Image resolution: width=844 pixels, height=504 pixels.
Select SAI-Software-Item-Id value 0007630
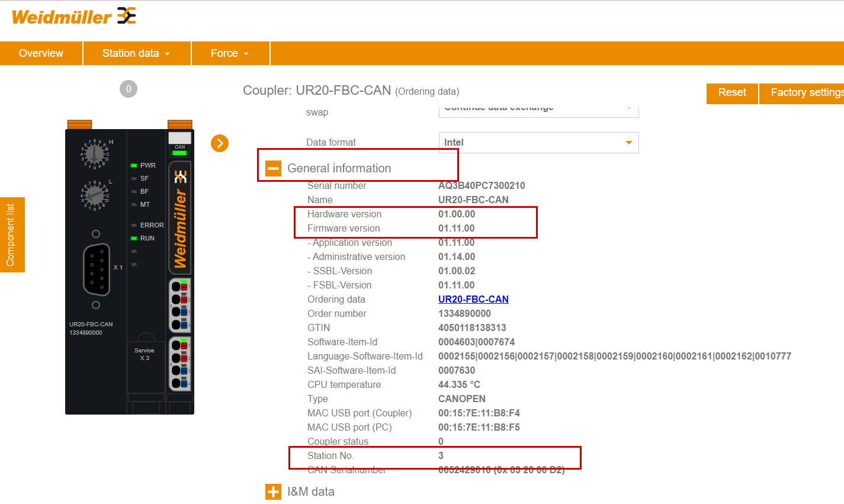(x=457, y=370)
